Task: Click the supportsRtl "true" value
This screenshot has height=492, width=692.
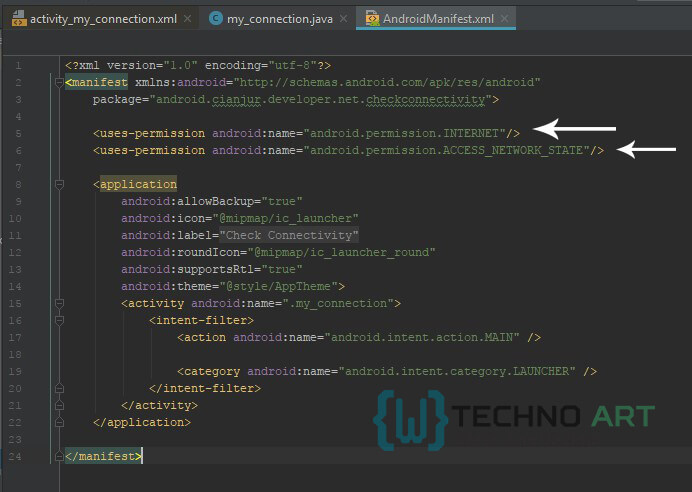Action: coord(282,269)
